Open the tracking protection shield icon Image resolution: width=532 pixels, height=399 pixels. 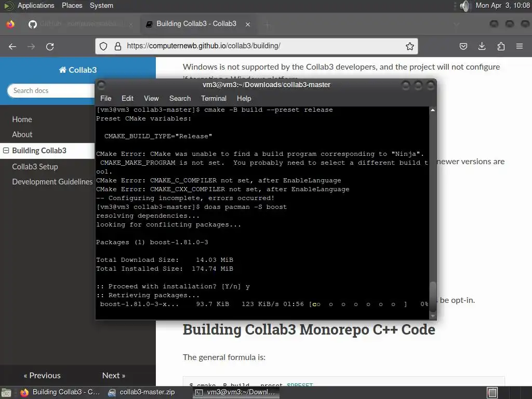(103, 46)
